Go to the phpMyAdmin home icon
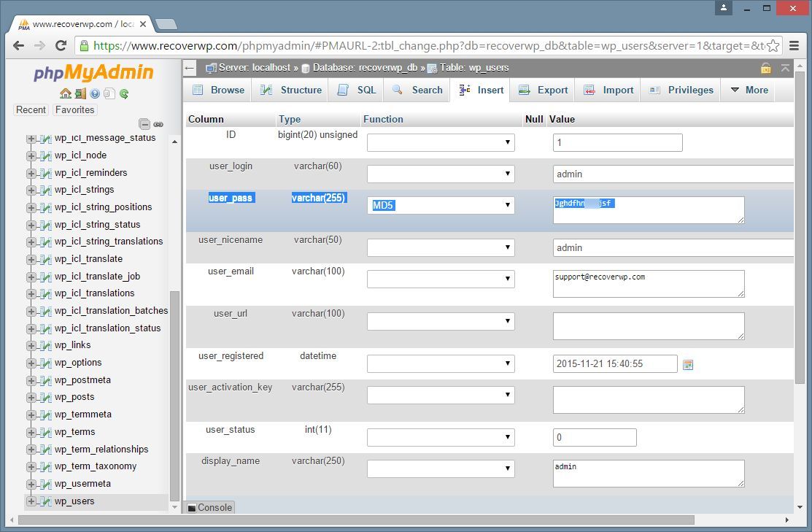This screenshot has height=532, width=812. [65, 93]
